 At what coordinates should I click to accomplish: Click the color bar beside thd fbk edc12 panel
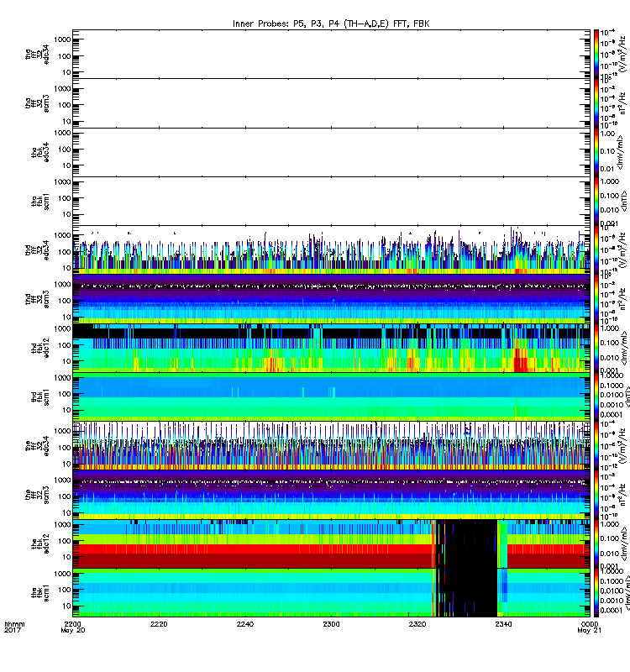pos(596,348)
